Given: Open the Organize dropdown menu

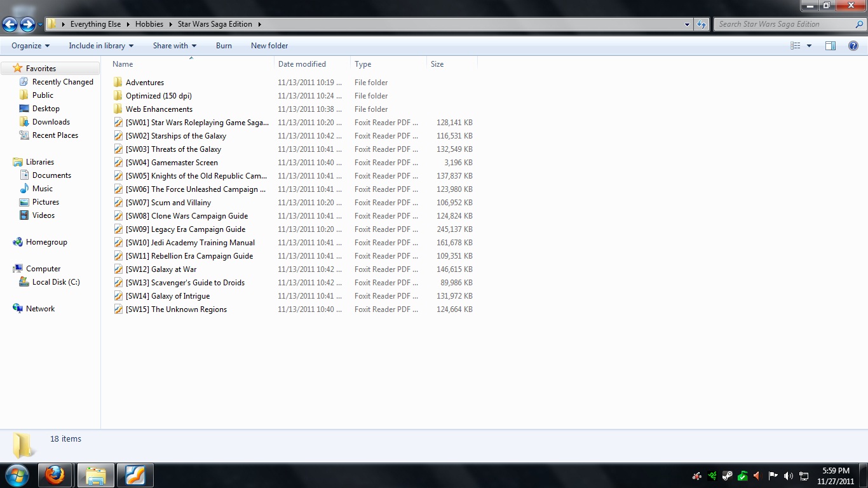Looking at the screenshot, I should 31,46.
